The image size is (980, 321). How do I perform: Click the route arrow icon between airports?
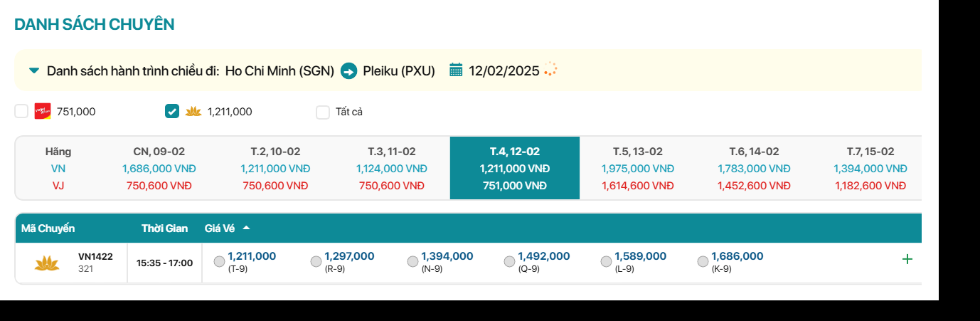(x=348, y=70)
